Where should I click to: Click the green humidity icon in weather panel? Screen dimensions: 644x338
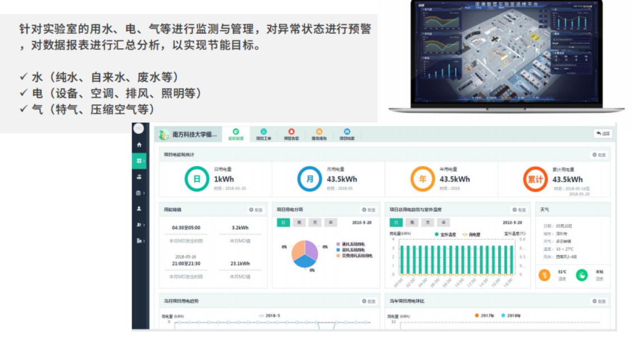582,275
